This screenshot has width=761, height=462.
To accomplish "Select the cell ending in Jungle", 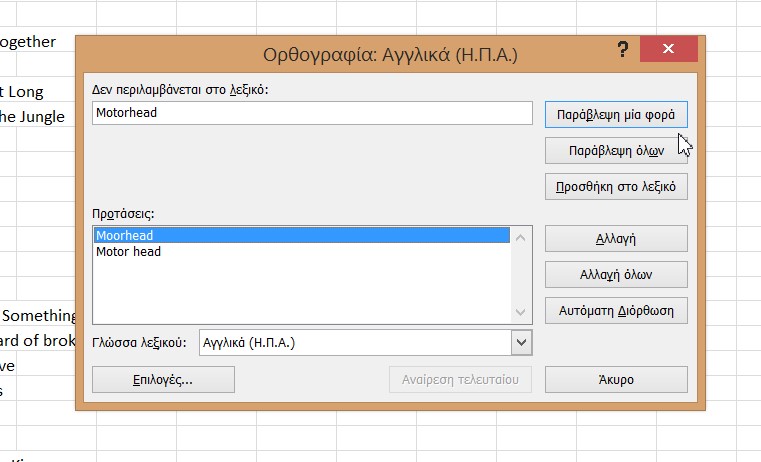I will pos(35,116).
